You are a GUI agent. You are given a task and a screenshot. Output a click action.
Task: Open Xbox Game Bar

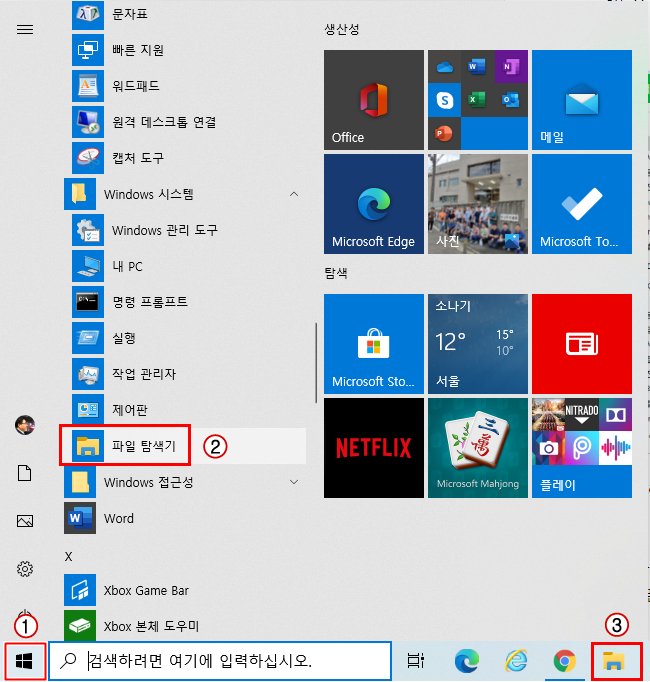[x=185, y=590]
